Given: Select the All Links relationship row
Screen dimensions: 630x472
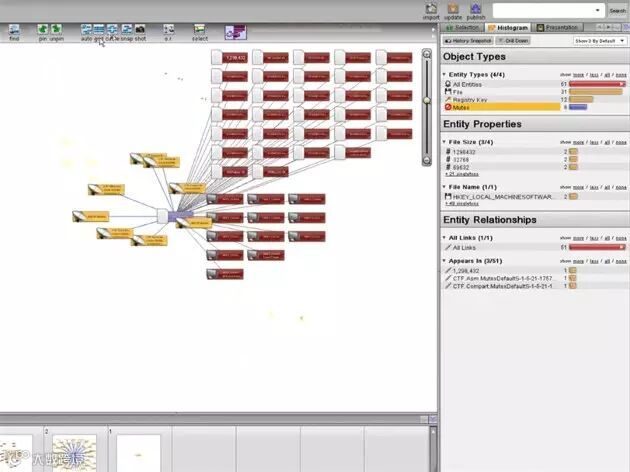Looking at the screenshot, I should click(502, 248).
